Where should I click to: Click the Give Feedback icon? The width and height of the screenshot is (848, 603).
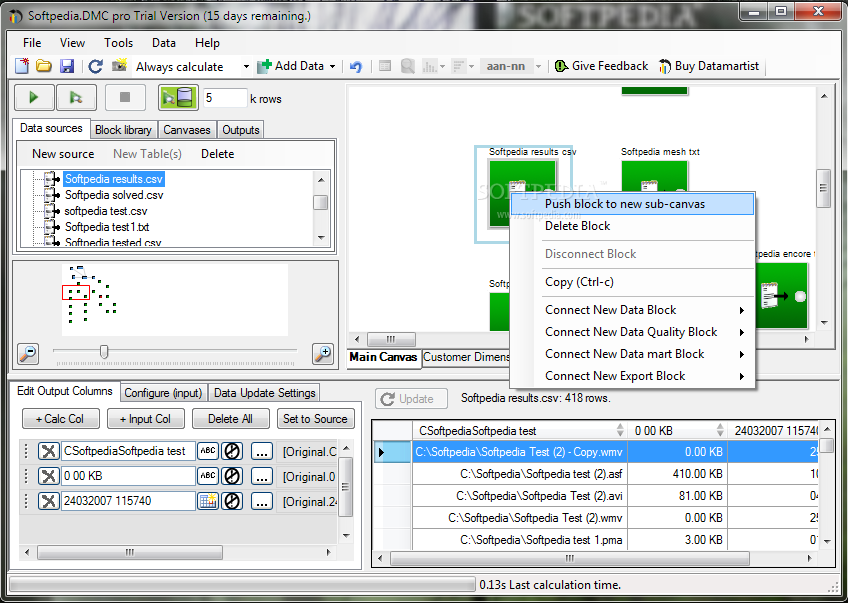[x=561, y=66]
